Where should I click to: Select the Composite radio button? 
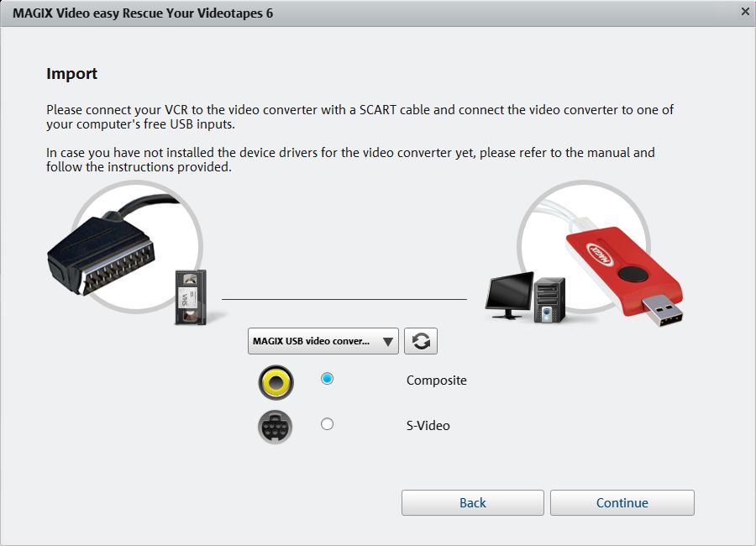pyautogui.click(x=327, y=379)
